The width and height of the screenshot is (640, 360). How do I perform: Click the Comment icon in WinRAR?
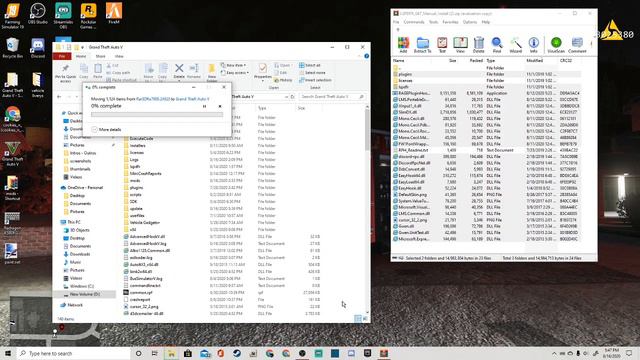577,45
